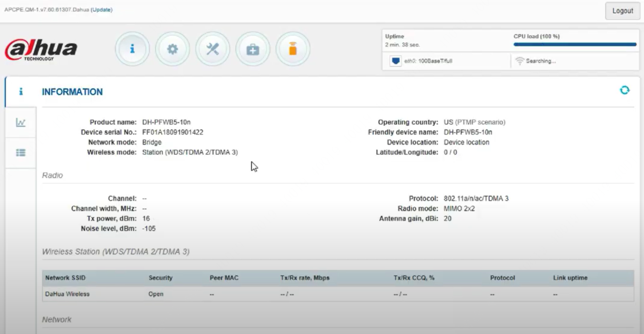Screen dimensions: 644x334
Task: Click the Tx/Rx rate, Mbps column header
Action: tap(305, 278)
